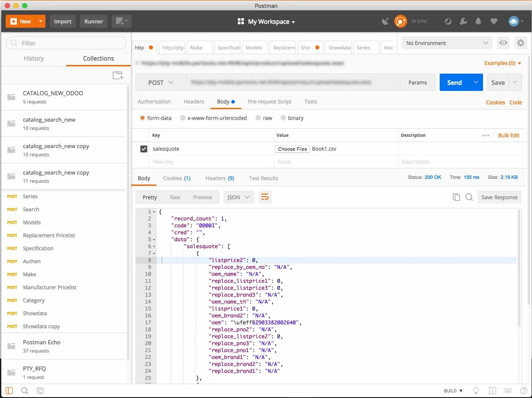The image size is (532, 398).
Task: Click the Send button
Action: click(454, 82)
